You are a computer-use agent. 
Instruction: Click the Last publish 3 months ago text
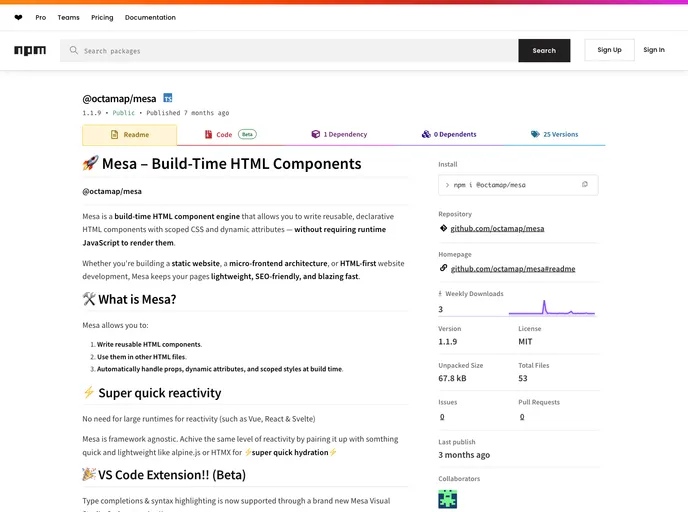click(x=464, y=455)
